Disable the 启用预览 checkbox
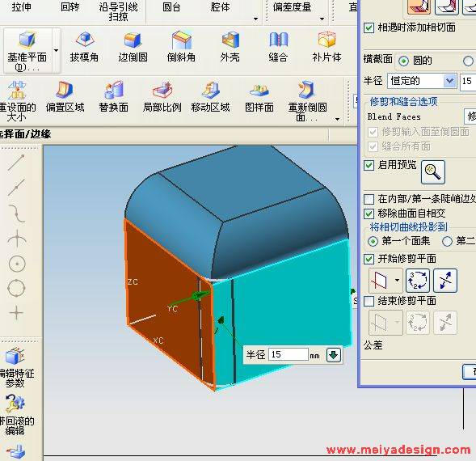 pos(369,165)
